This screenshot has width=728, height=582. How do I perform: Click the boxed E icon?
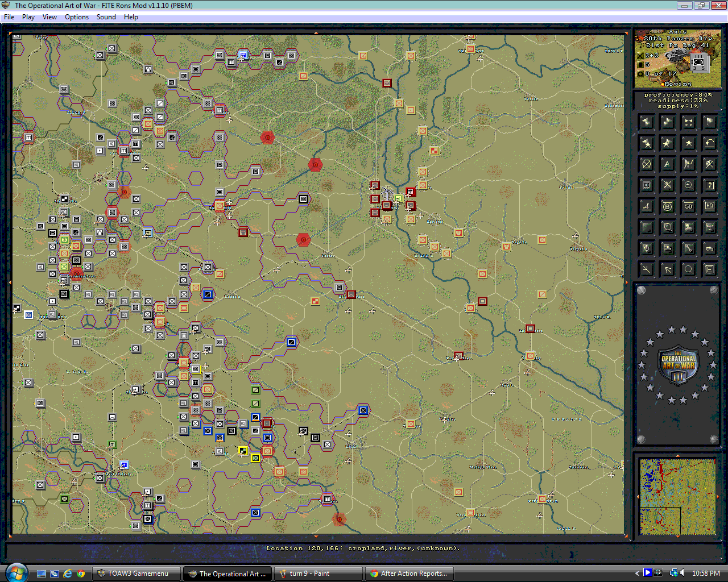(710, 269)
